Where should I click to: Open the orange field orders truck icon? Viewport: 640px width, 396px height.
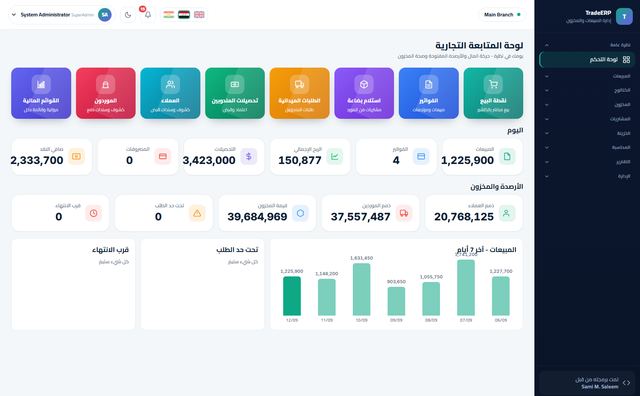[x=299, y=85]
